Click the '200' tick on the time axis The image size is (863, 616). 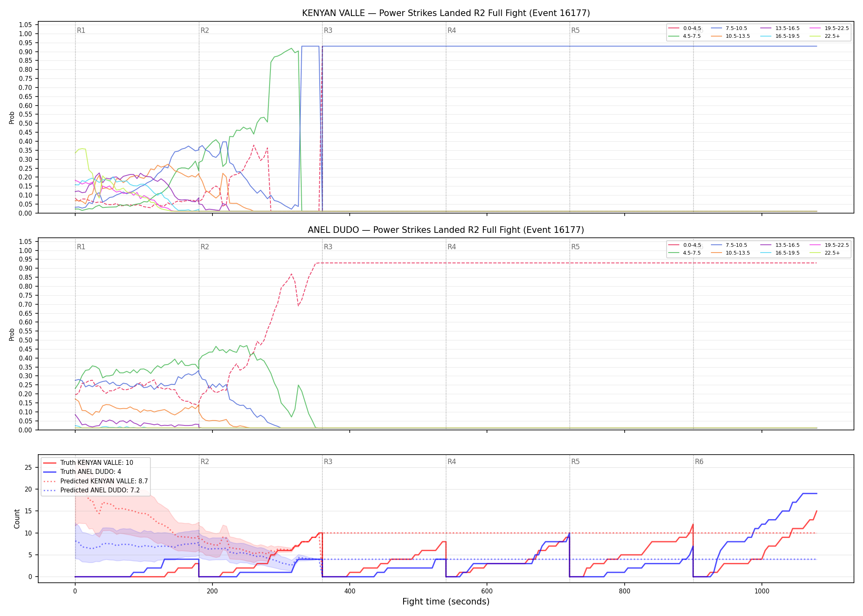point(212,591)
